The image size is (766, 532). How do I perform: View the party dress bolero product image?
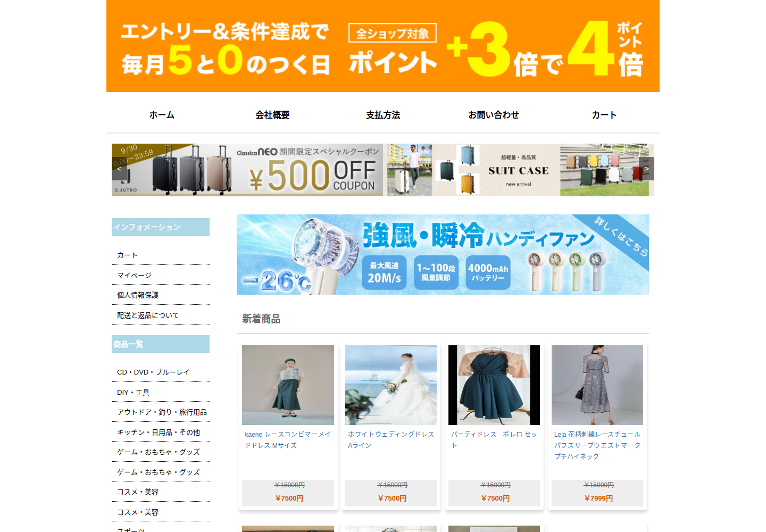pos(494,385)
